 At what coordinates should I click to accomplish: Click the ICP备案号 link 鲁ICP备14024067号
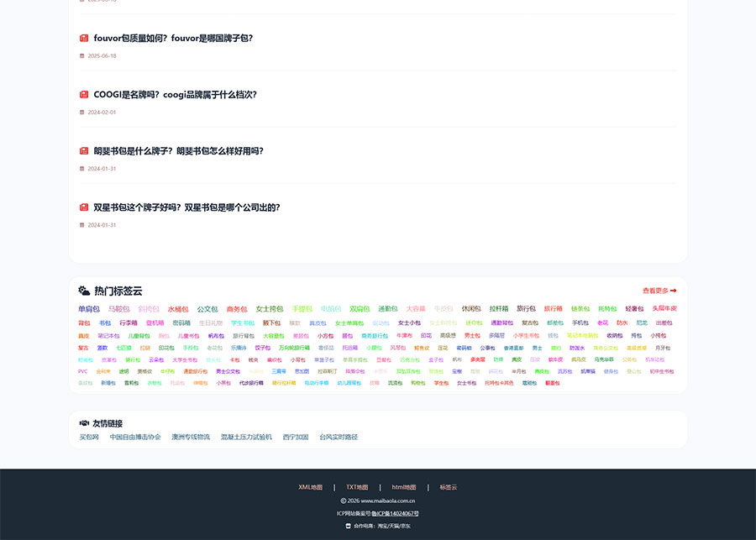(395, 513)
